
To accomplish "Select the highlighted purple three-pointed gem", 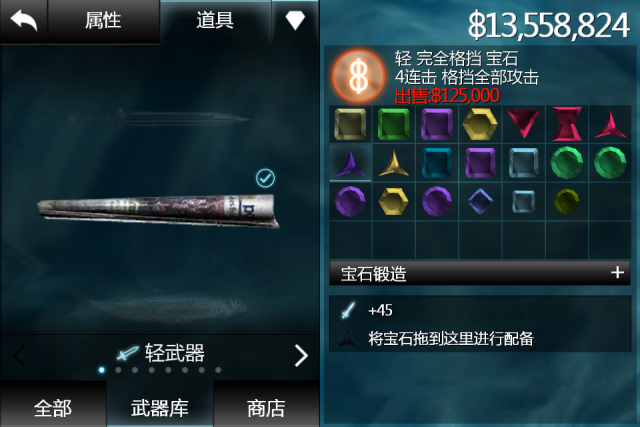I will click(x=350, y=164).
